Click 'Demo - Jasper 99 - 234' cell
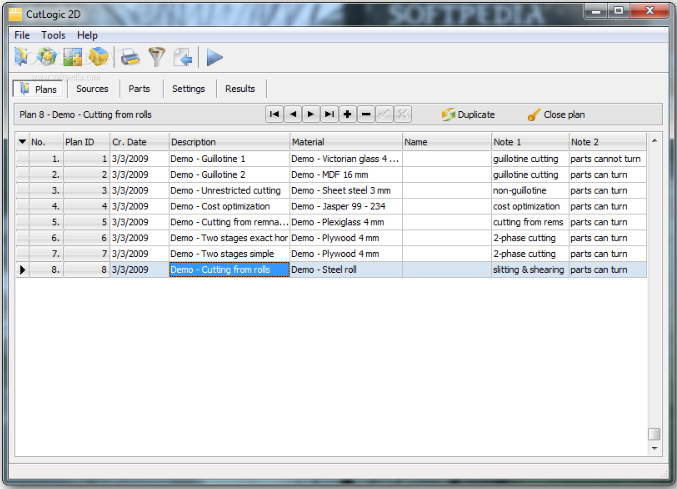Viewport: 677px width, 489px height. pyautogui.click(x=346, y=206)
